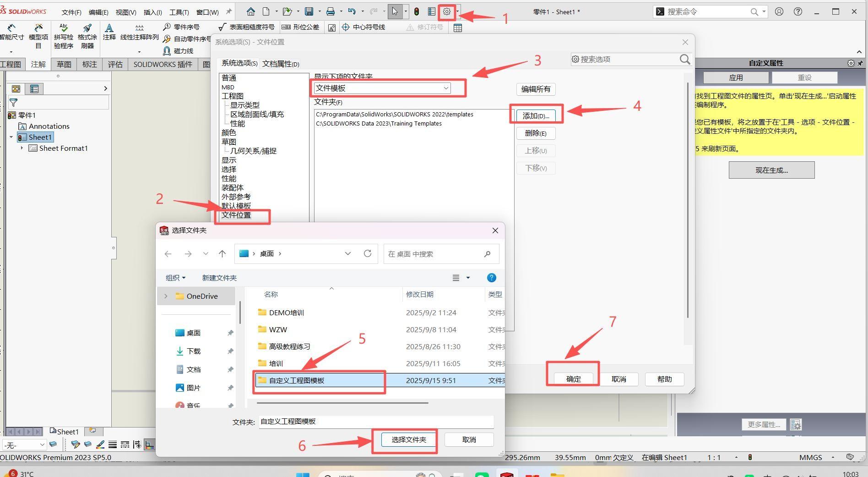Click the 搜索选项 search field

tap(630, 59)
